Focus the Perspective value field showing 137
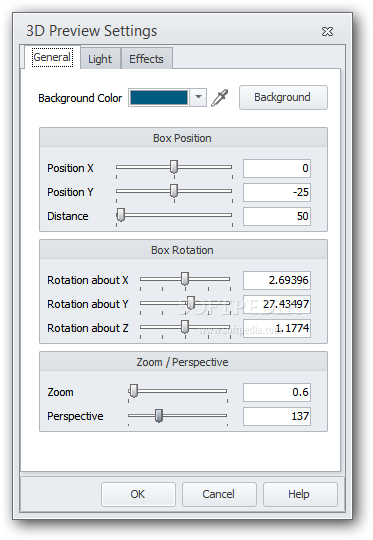 277,416
